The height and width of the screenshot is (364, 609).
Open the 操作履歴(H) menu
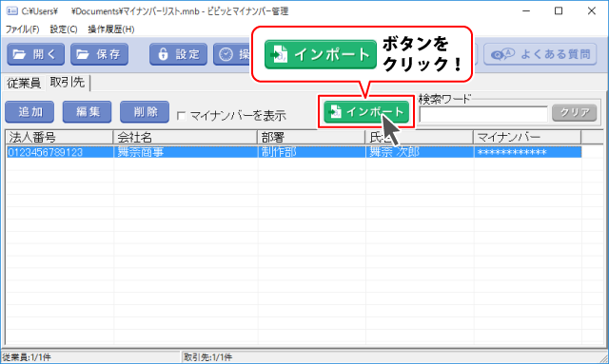[x=111, y=29]
